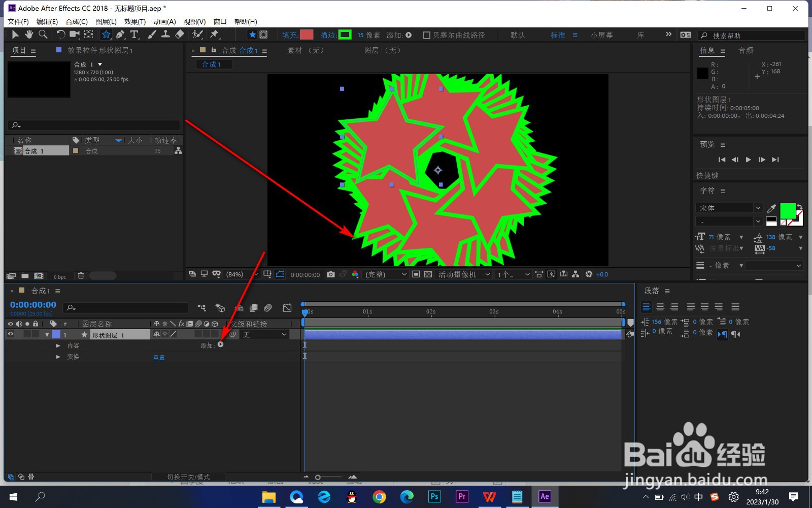Viewport: 812px width, 508px height.
Task: Toggle mask and shape path visibility
Action: 280,274
